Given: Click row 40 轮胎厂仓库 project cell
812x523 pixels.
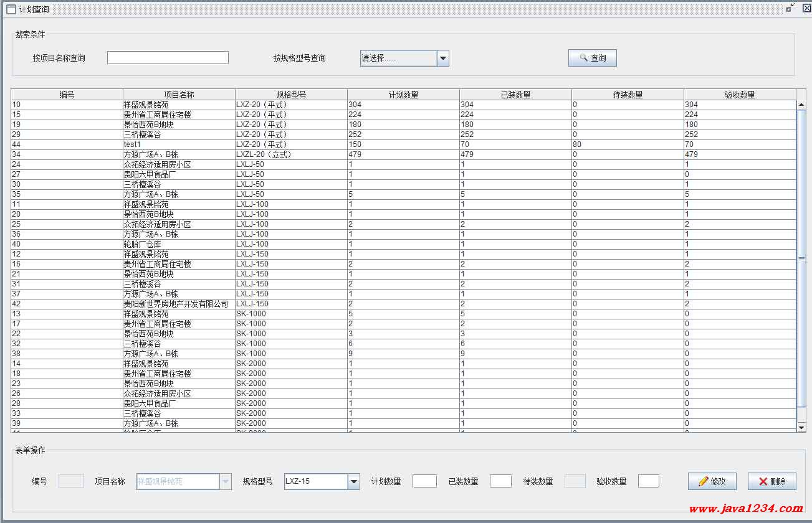Looking at the screenshot, I should pos(179,244).
